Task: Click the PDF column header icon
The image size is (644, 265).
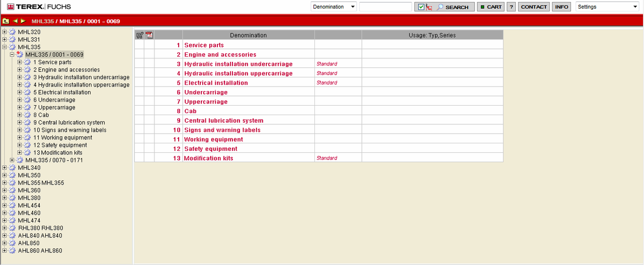Action: point(149,35)
